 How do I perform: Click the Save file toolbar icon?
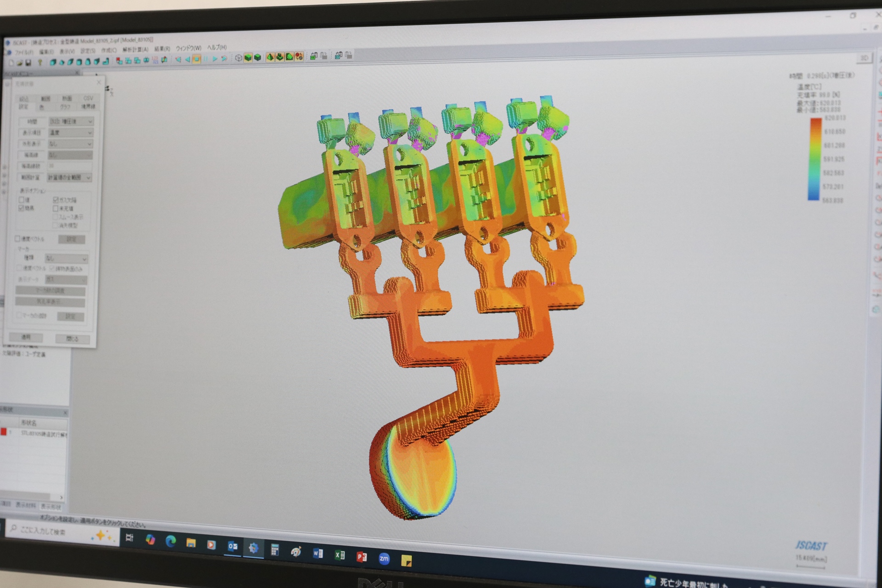[28, 63]
